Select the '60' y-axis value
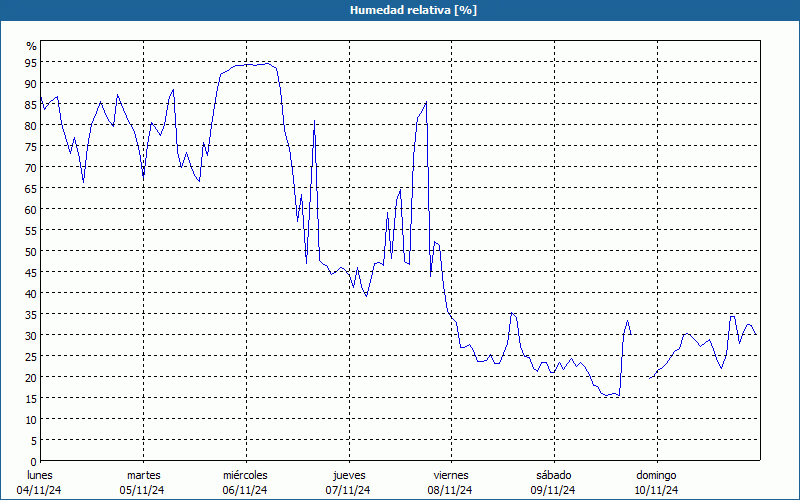The image size is (800, 500). tap(31, 209)
